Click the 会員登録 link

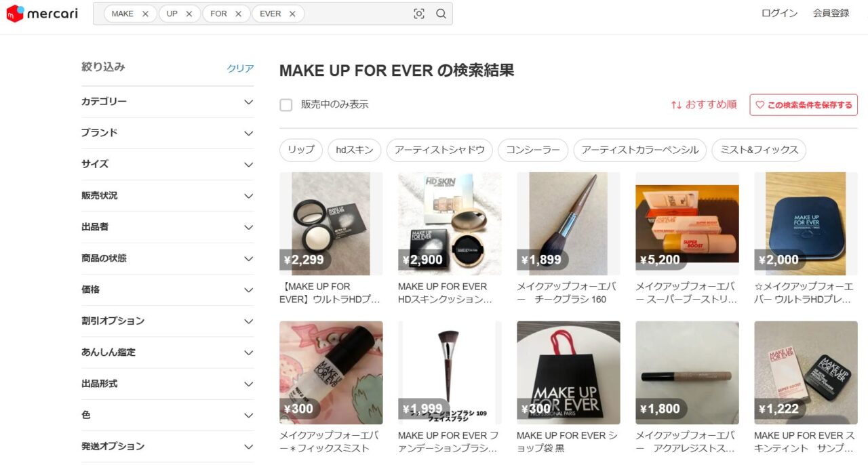tap(831, 13)
